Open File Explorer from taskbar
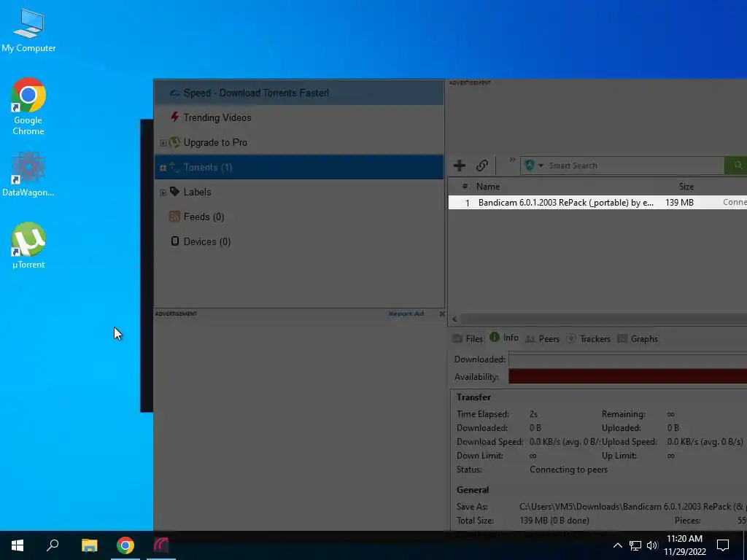 tap(89, 545)
